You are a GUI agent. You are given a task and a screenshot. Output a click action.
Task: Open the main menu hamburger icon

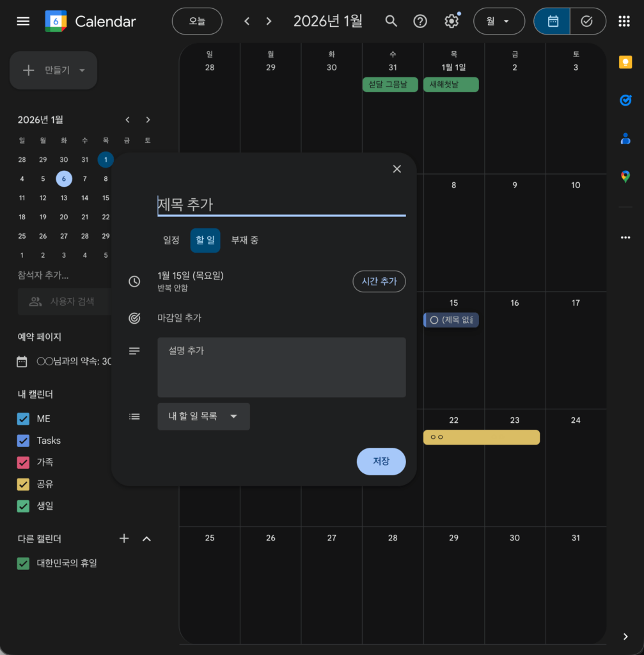[23, 21]
